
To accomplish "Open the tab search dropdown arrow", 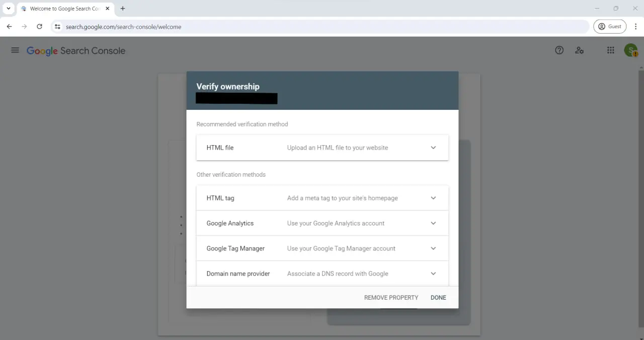I will pyautogui.click(x=9, y=9).
